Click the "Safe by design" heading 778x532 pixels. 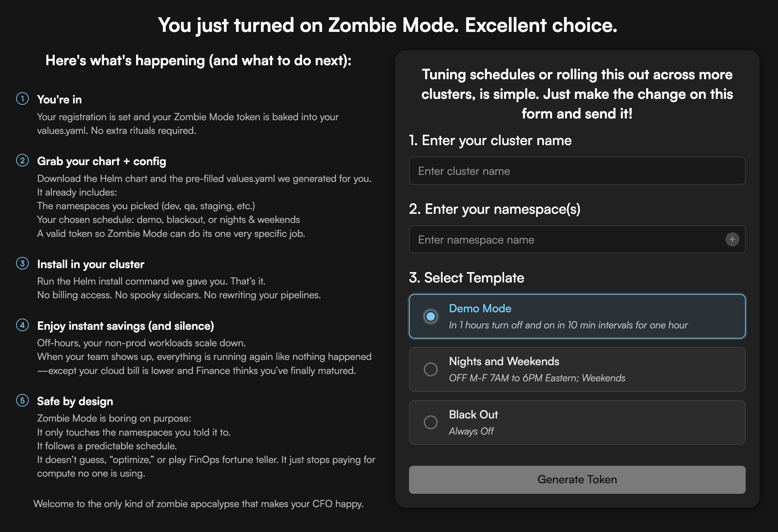point(75,401)
